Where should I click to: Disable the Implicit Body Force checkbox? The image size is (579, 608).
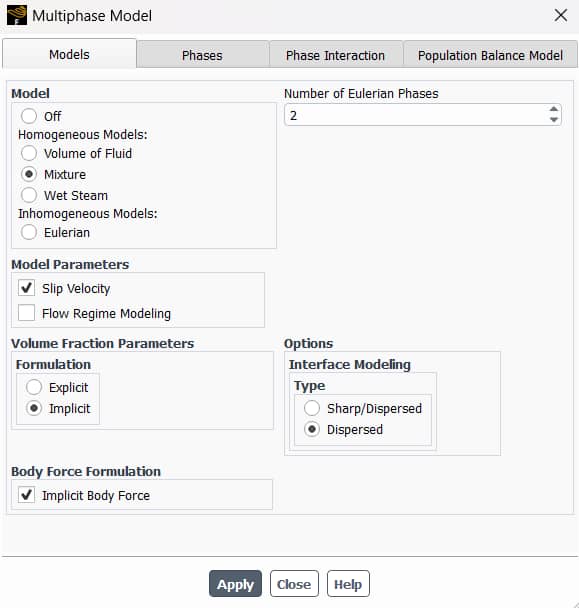tap(26, 495)
